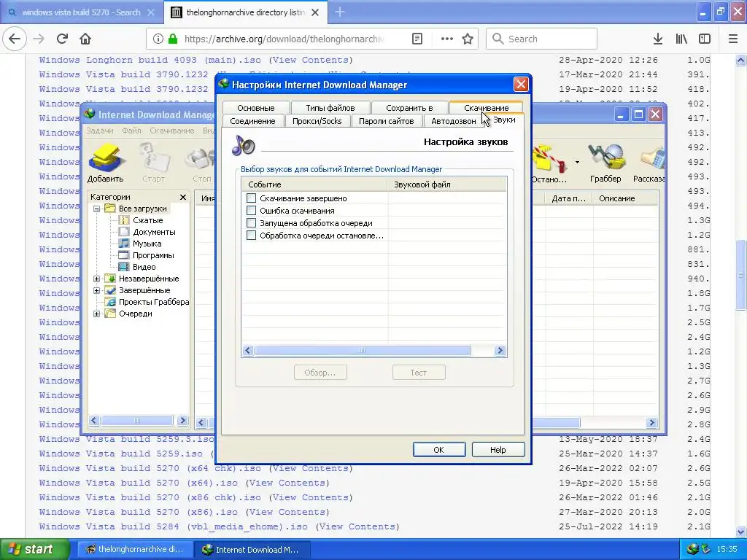Viewport: 747px width, 560px height.
Task: Open a new Firefox tab with plus
Action: [340, 12]
